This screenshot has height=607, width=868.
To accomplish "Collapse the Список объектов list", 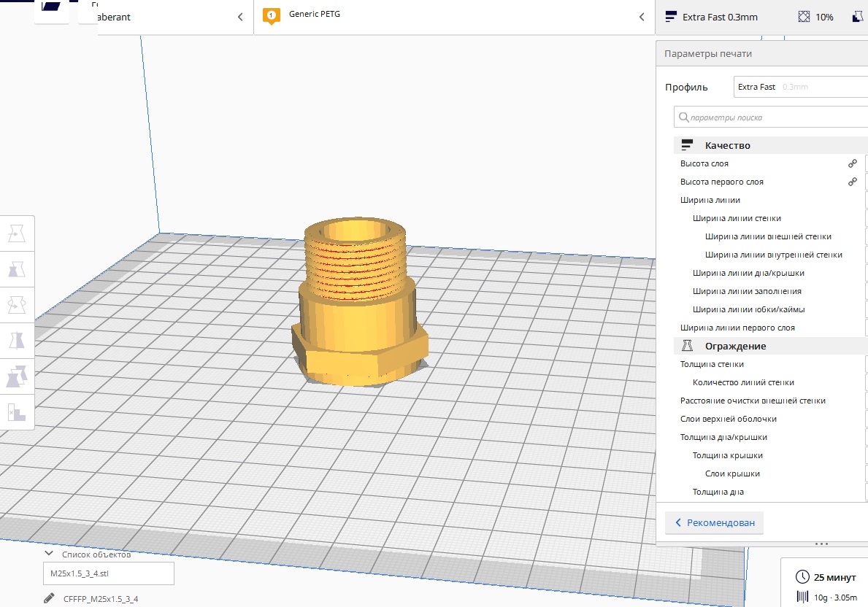I will (x=50, y=554).
